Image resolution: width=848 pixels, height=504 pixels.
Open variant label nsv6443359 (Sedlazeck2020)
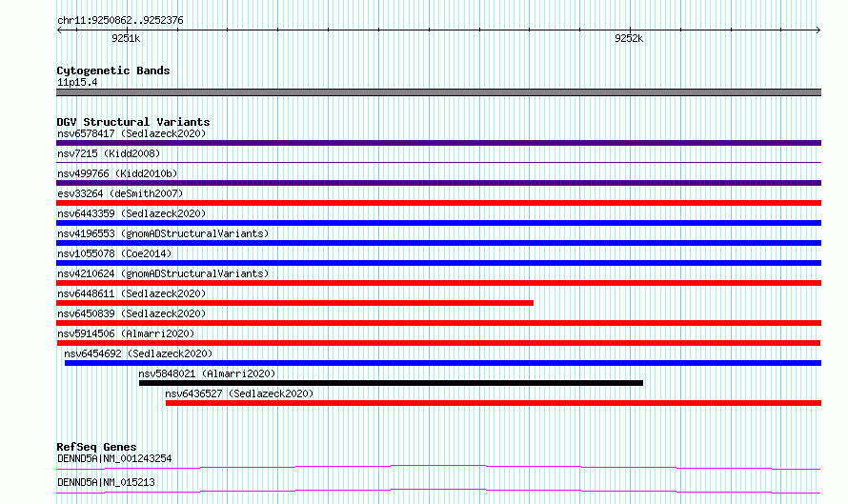(x=131, y=213)
